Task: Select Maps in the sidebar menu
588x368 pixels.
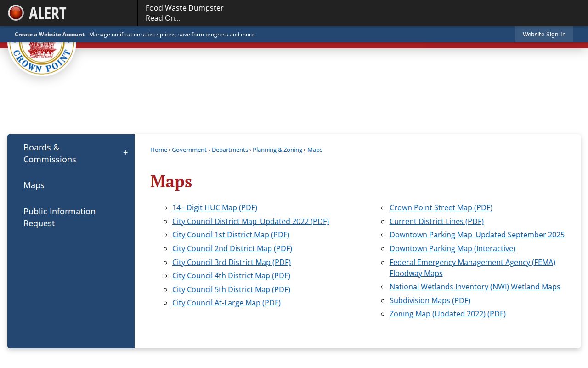Action: pos(34,185)
